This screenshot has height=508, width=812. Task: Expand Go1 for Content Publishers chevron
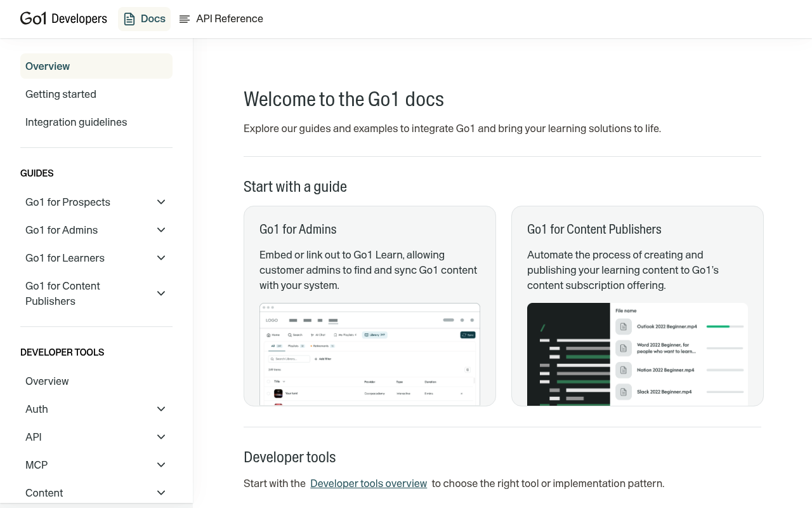point(161,293)
